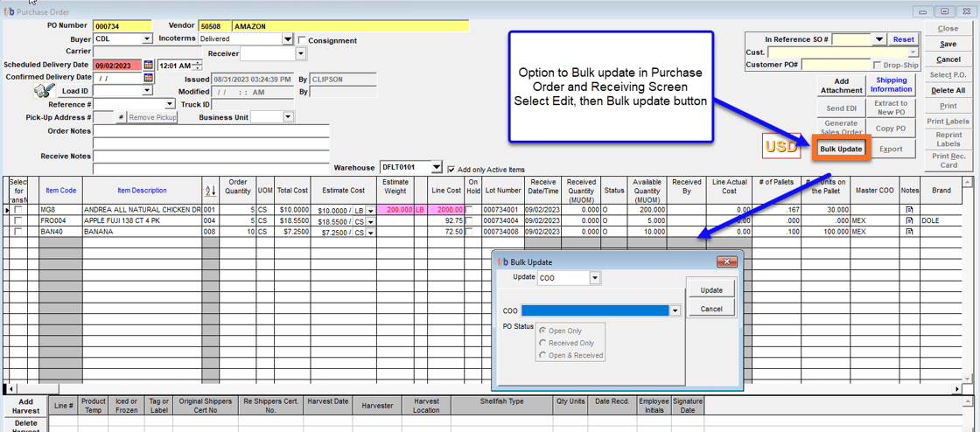Screen dimensions: 980x432
Task: Open the notes icon for the MG8 row
Action: tap(909, 210)
